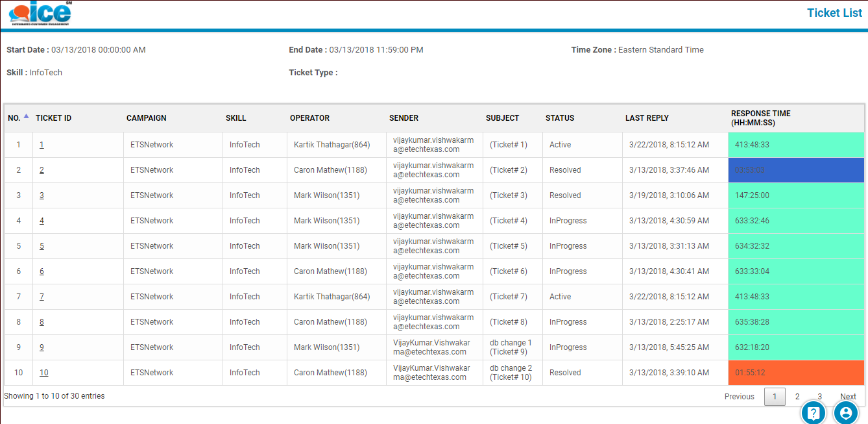Open ticket ID 5 link
The height and width of the screenshot is (424, 868).
(42, 246)
